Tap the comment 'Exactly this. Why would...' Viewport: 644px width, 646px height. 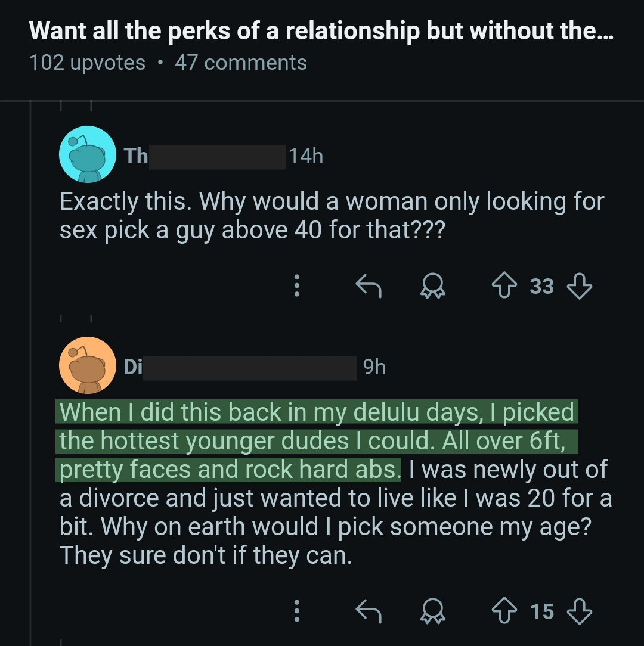pyautogui.click(x=332, y=216)
